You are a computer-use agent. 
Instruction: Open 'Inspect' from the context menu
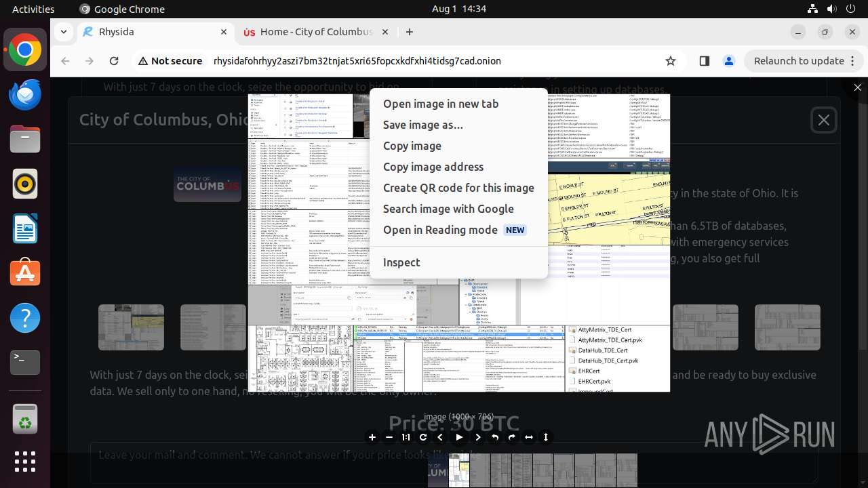458,262
